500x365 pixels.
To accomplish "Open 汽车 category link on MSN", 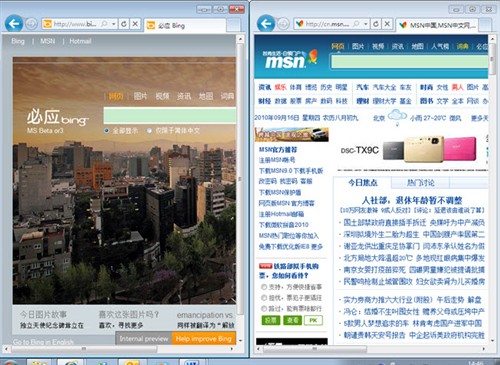I will 362,87.
